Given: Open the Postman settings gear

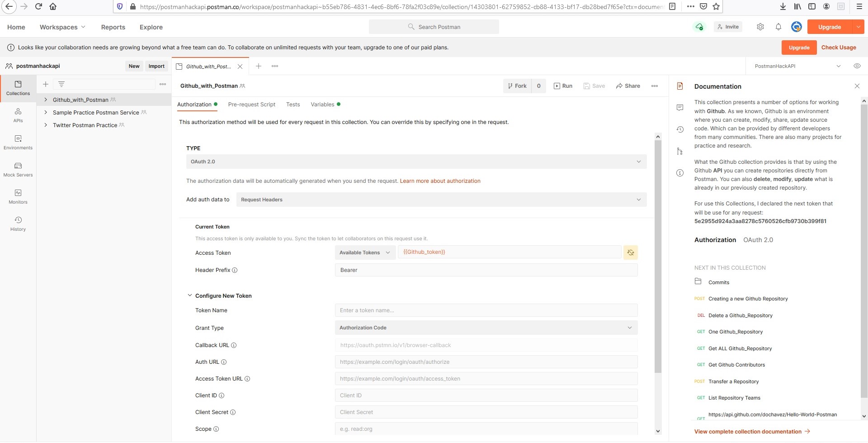Looking at the screenshot, I should (760, 27).
